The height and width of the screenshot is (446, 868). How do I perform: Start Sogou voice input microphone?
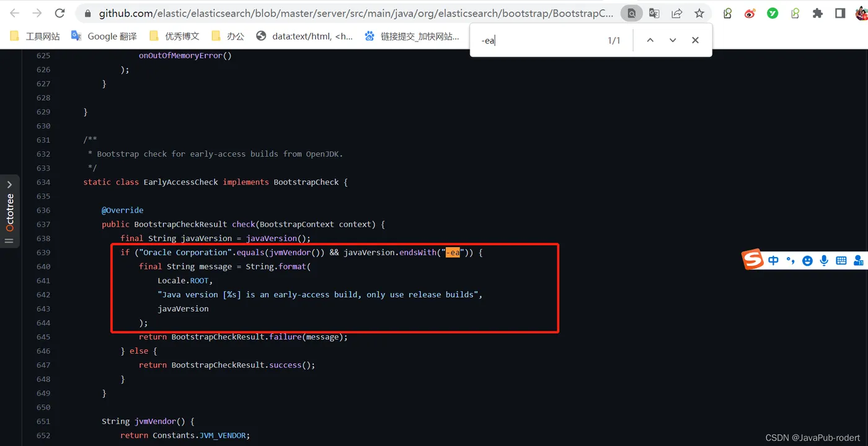pos(824,261)
